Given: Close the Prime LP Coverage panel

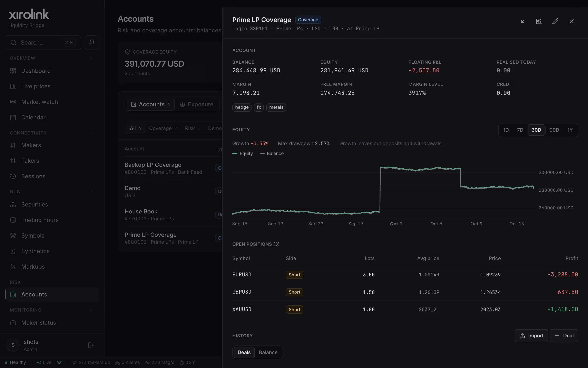Looking at the screenshot, I should [x=571, y=21].
